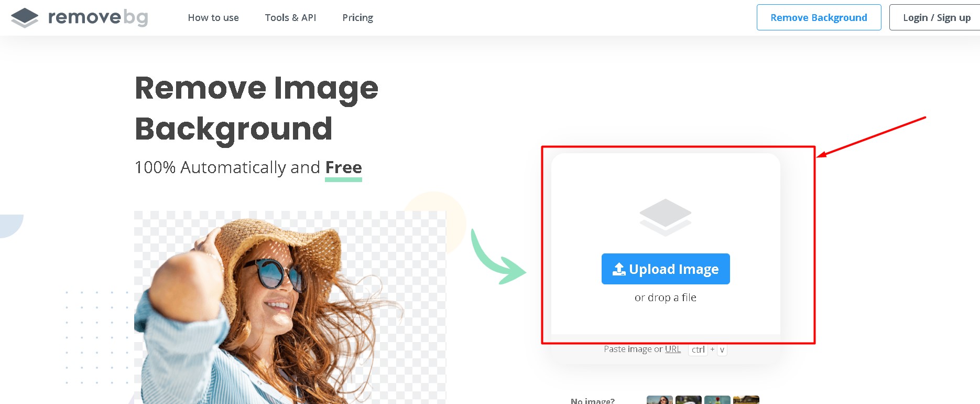Select the dark sample thumbnail with white subject
The width and height of the screenshot is (980, 404).
[688, 400]
